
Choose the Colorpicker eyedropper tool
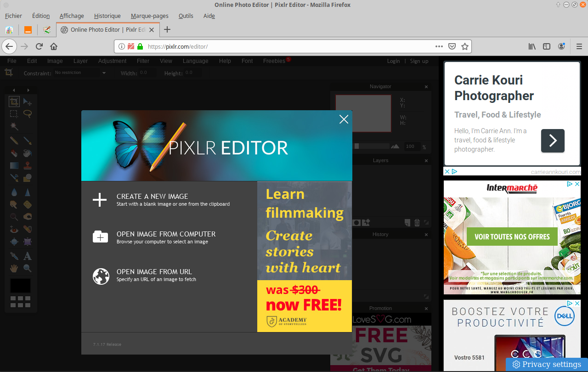[x=14, y=256]
